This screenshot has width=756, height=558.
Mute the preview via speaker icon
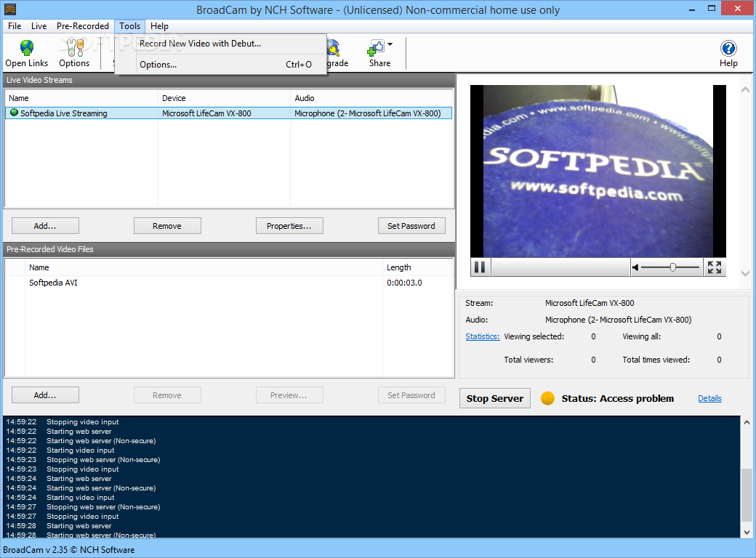coord(635,267)
